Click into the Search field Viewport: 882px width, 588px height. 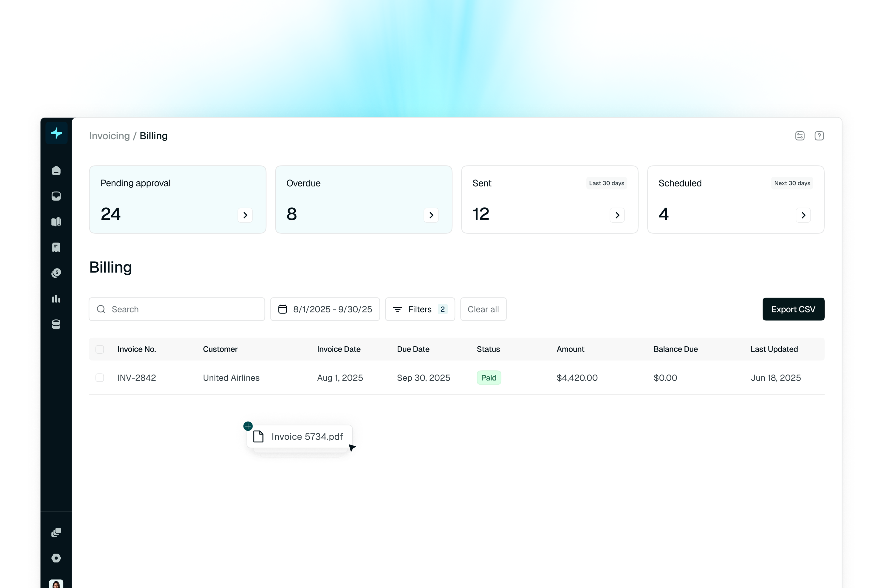(x=177, y=309)
